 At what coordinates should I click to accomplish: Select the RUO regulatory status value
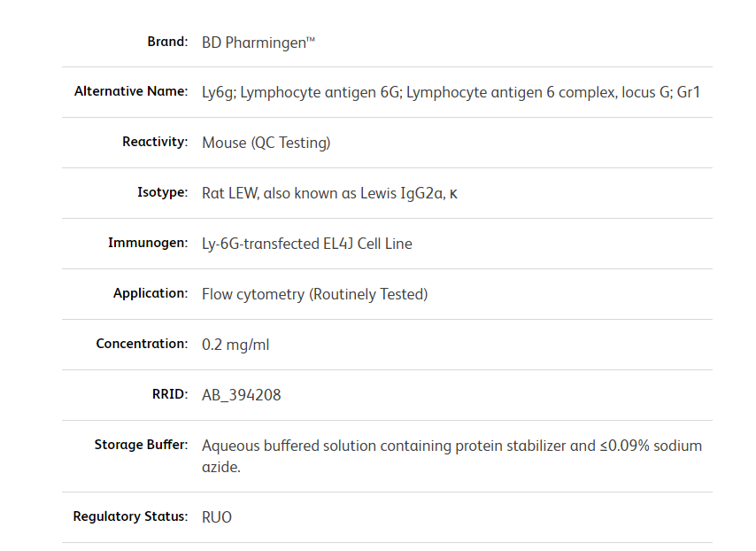tap(217, 517)
